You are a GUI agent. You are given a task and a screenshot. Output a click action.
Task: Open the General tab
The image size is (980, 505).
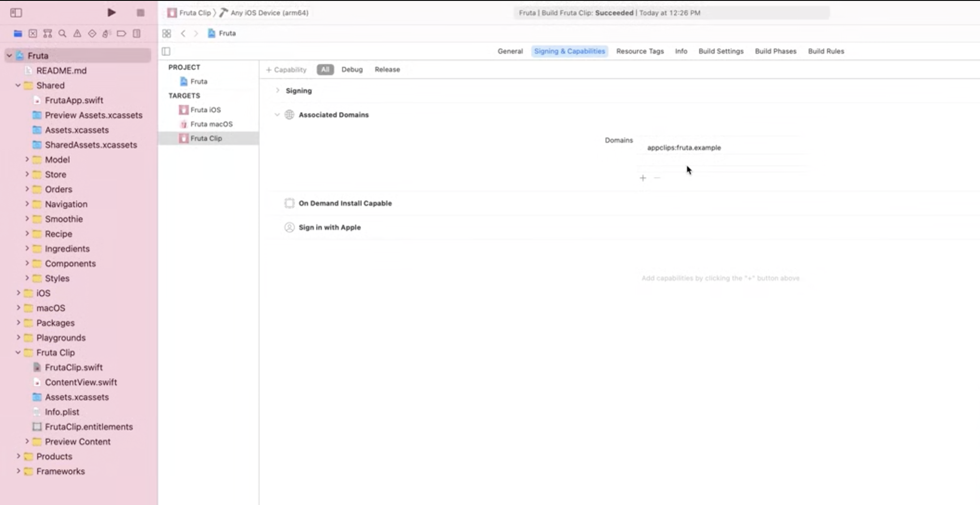[x=510, y=51]
